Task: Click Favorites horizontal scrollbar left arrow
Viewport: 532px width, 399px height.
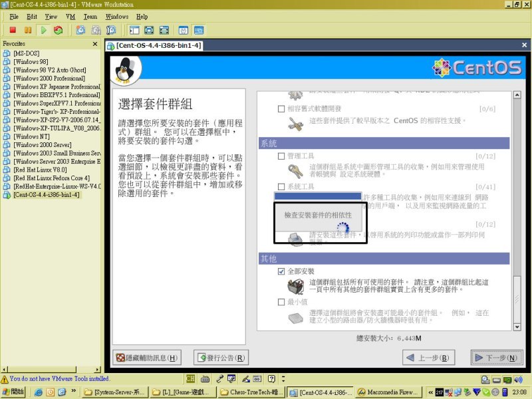Action: point(5,369)
